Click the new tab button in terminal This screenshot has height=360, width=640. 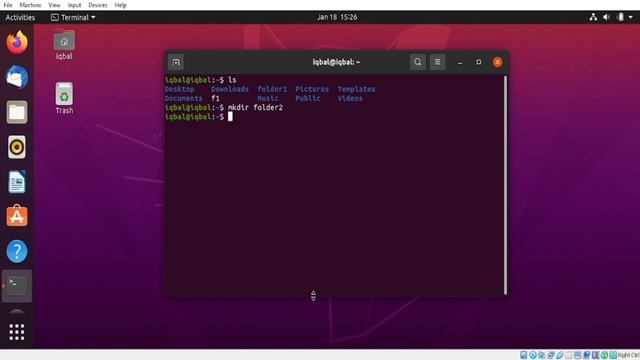pyautogui.click(x=176, y=62)
